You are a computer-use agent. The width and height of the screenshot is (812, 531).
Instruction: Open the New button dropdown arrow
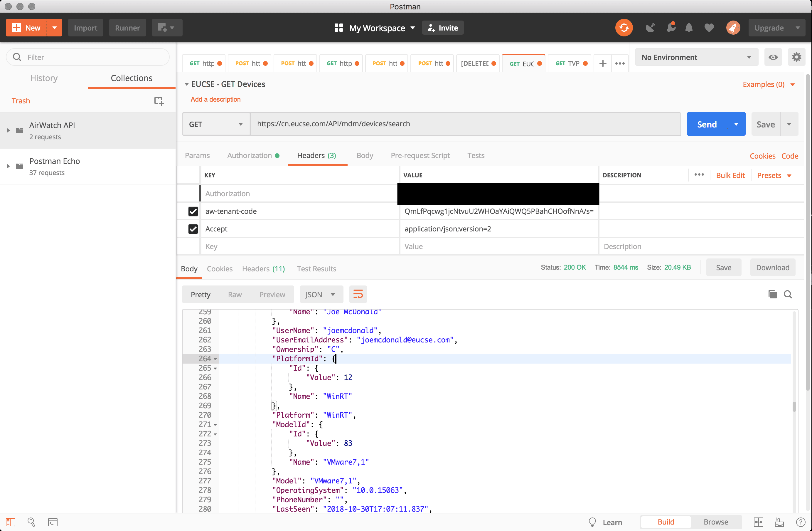click(x=55, y=28)
